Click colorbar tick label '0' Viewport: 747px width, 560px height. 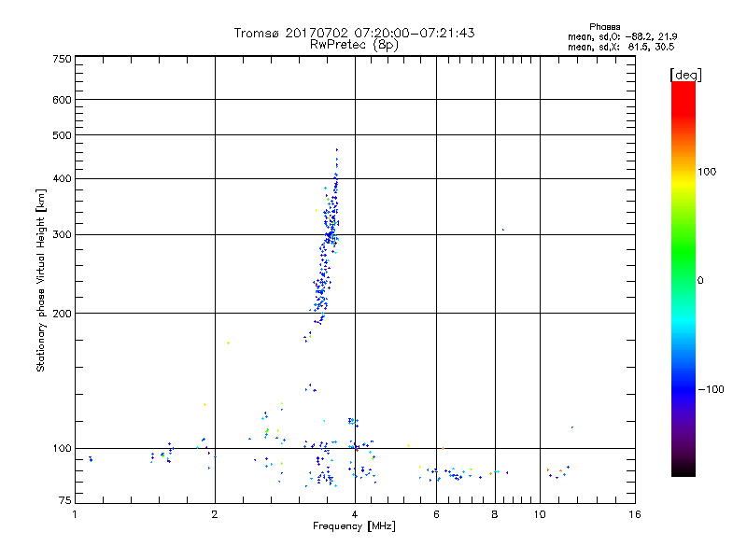700,281
